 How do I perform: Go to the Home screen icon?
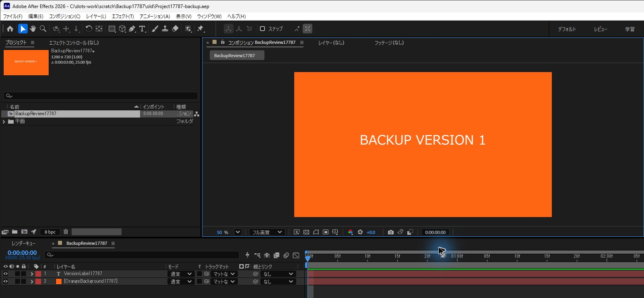coord(10,29)
